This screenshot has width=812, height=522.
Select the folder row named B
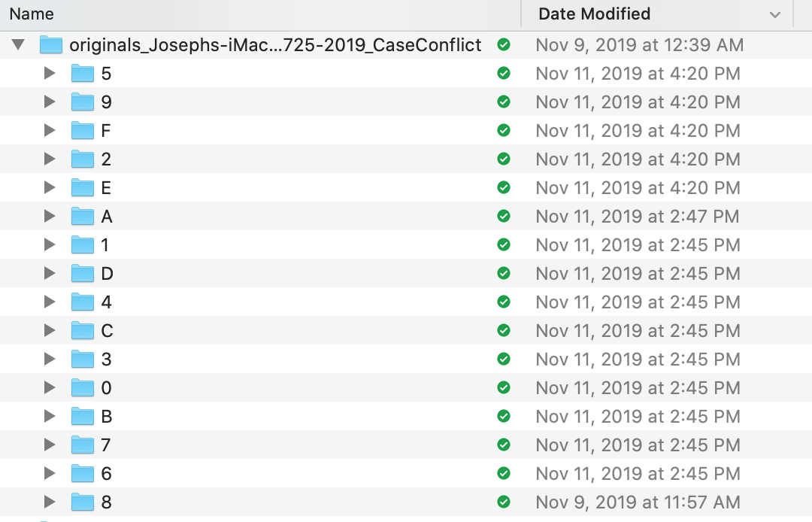coord(107,417)
